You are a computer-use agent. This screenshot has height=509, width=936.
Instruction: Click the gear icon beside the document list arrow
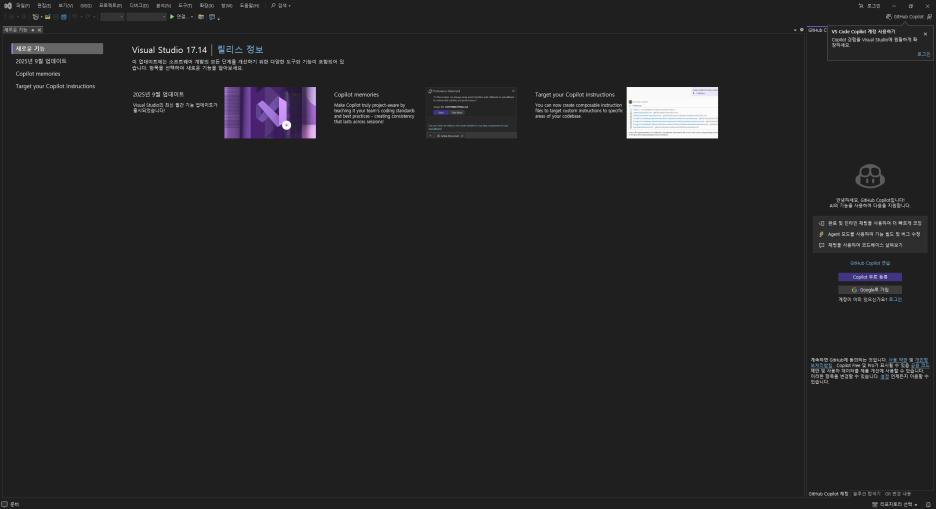click(802, 30)
